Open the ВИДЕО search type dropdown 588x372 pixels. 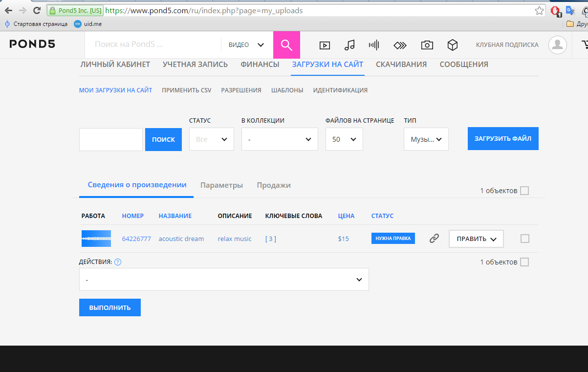pyautogui.click(x=246, y=45)
